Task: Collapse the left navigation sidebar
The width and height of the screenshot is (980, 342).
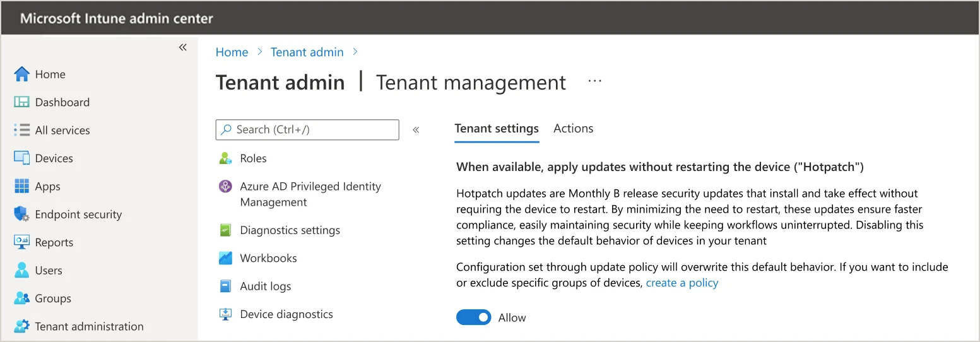Action: pos(182,47)
